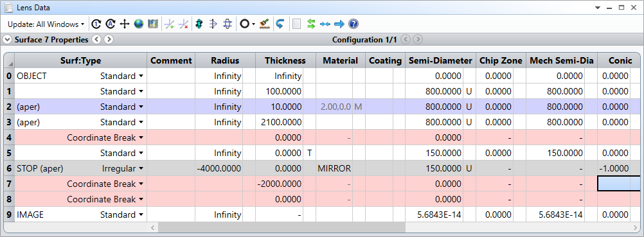Go to next surface properties

[x=109, y=39]
